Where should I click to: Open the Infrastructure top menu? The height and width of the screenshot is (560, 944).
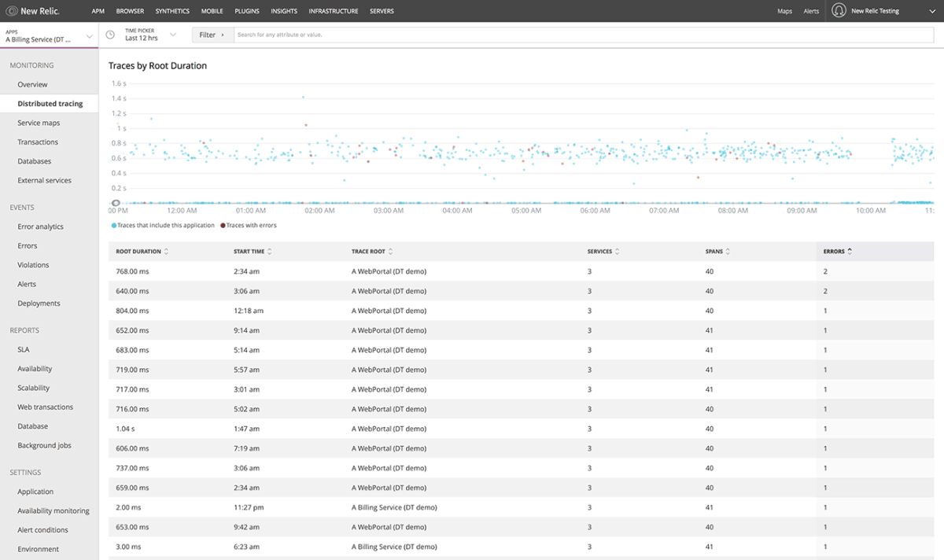(x=333, y=11)
